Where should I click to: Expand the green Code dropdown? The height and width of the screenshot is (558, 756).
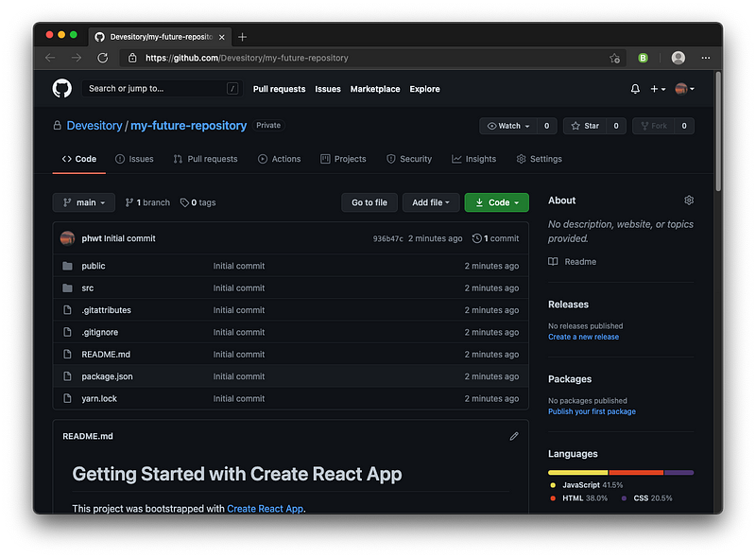pyautogui.click(x=497, y=202)
